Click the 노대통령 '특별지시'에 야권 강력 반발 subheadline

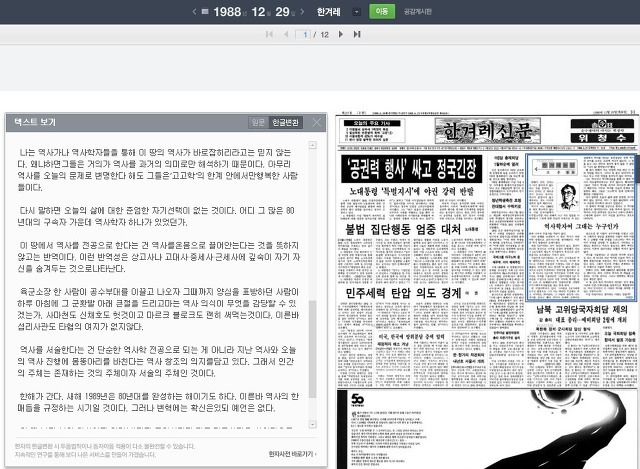411,191
